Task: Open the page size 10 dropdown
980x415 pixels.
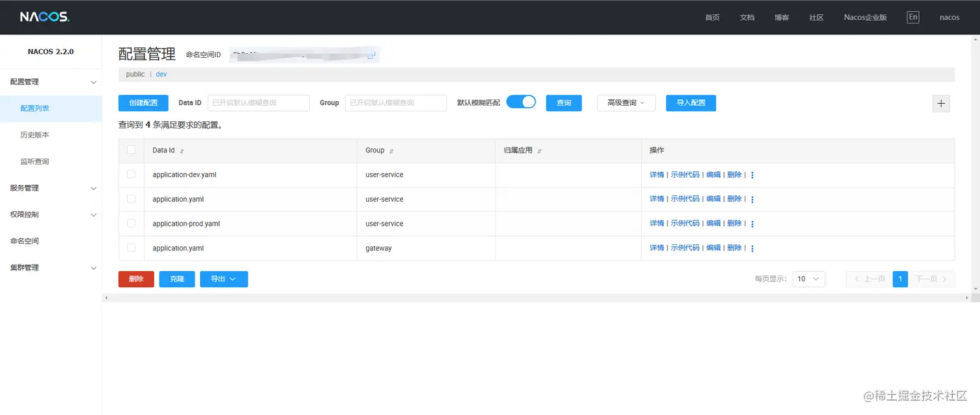Action: (809, 279)
